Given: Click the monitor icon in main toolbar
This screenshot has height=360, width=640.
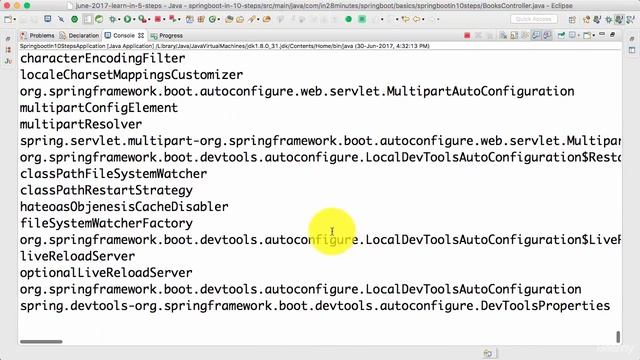Looking at the screenshot, I should pyautogui.click(x=47, y=19).
